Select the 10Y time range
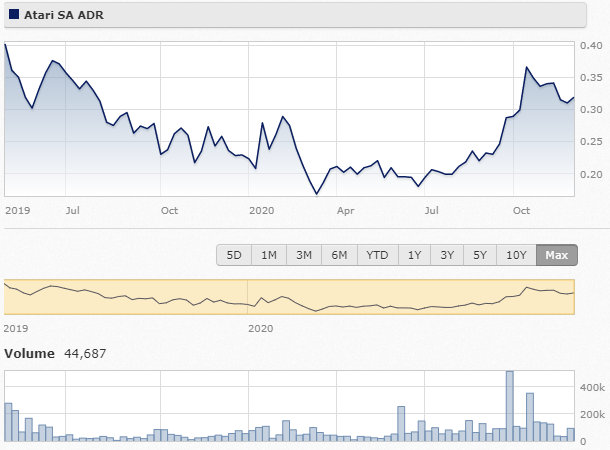 (516, 255)
